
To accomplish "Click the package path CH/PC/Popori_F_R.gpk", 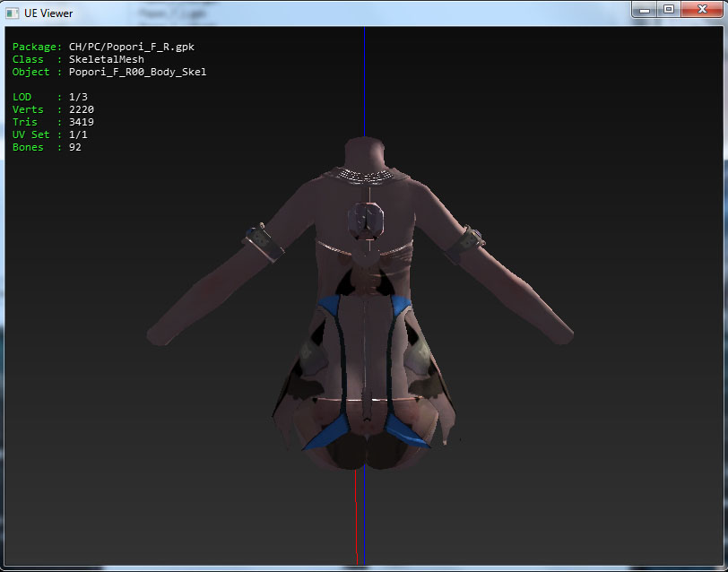I will pos(131,47).
